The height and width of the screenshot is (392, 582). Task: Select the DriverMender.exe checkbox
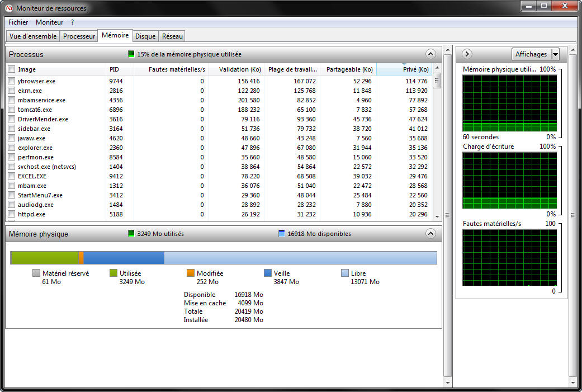point(12,119)
